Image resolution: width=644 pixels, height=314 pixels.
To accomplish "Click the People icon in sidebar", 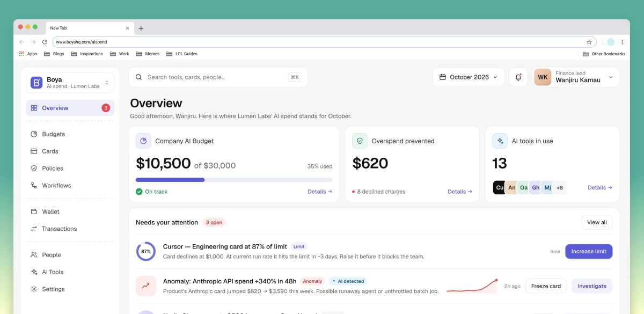I will [x=34, y=255].
